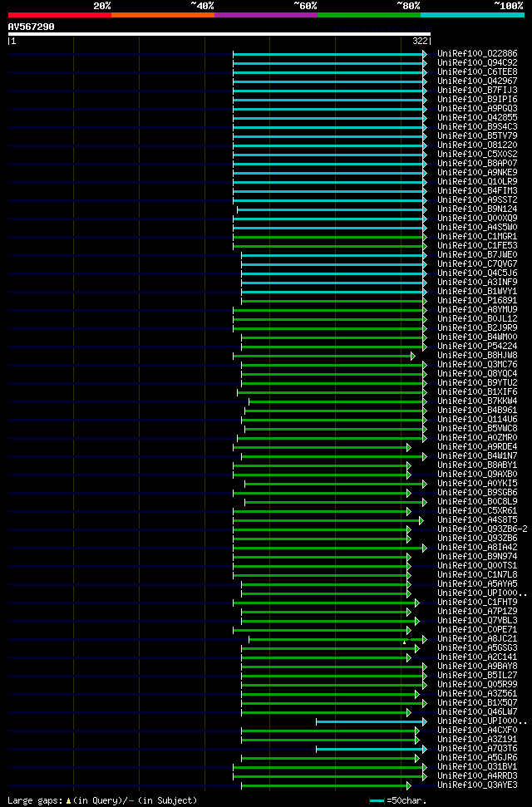Select the UniRef100_Q46LW7 label
Image resolution: width=532 pixels, height=807 pixels.
point(477,711)
